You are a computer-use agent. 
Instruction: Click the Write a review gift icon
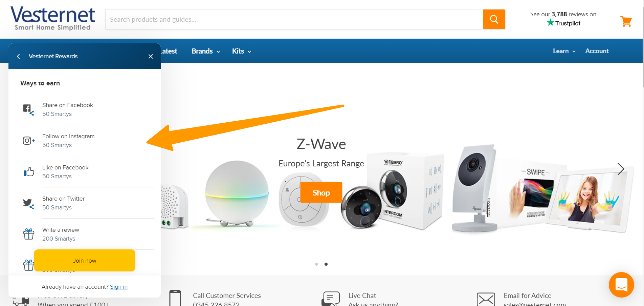pyautogui.click(x=29, y=234)
